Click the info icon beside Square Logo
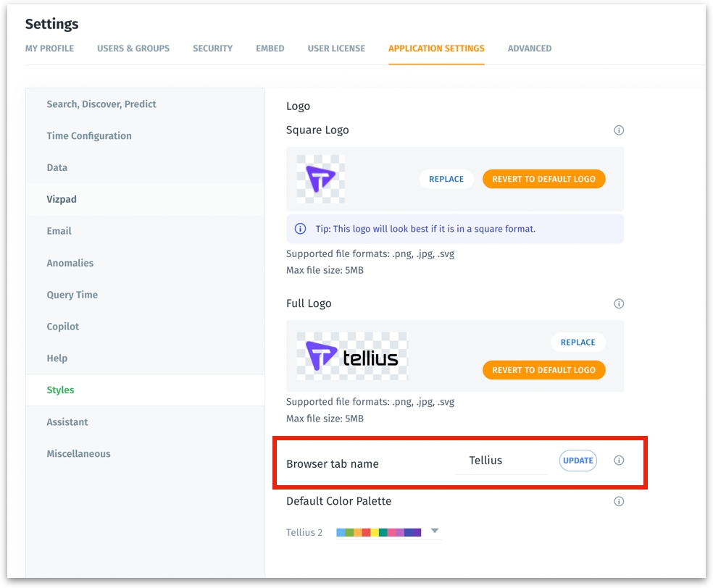713x588 pixels. [619, 130]
